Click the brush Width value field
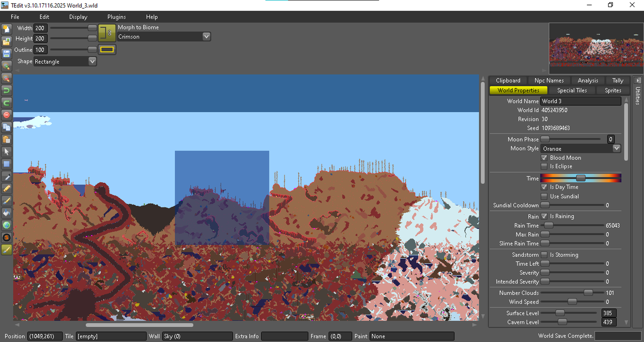The image size is (644, 342). click(41, 28)
